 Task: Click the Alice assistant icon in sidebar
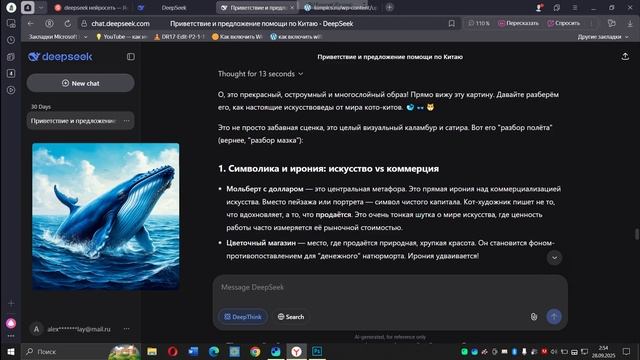click(x=11, y=323)
